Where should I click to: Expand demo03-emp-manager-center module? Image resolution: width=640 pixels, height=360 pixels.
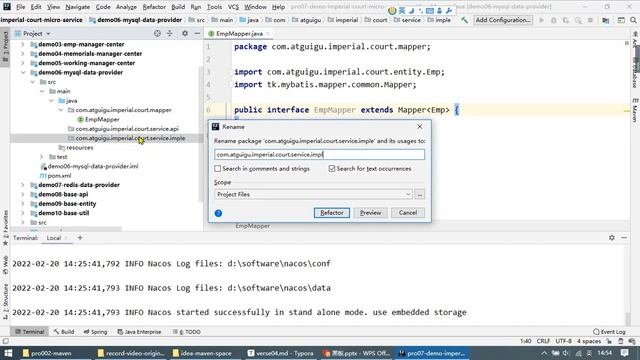(x=23, y=44)
